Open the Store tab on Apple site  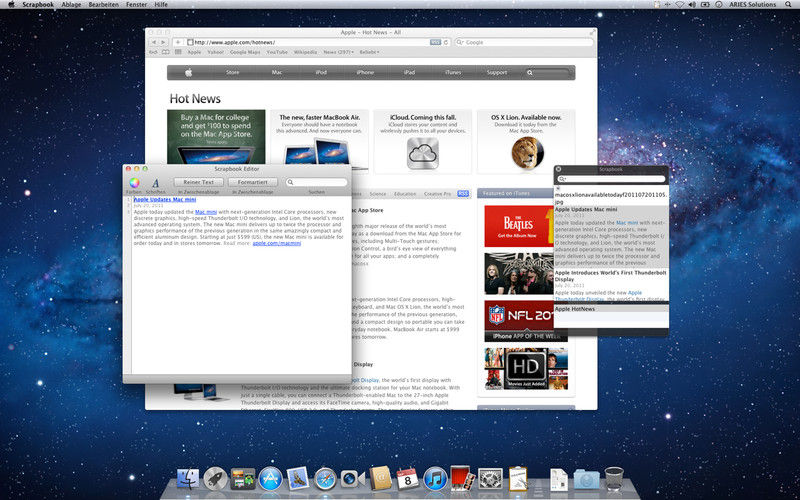point(233,72)
